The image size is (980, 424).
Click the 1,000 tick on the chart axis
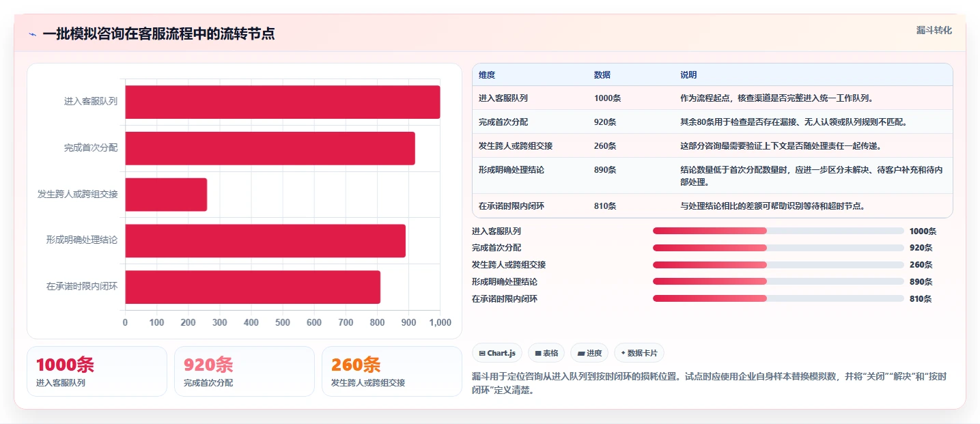(x=440, y=322)
